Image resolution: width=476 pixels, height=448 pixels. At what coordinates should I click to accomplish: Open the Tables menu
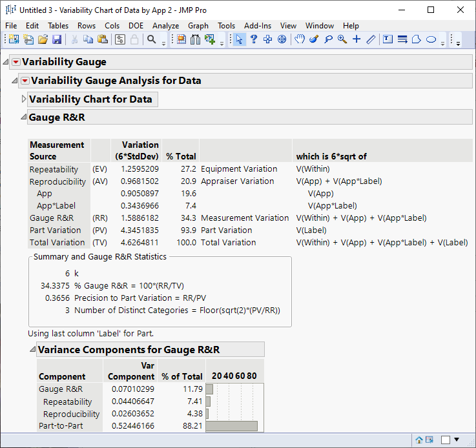point(58,26)
